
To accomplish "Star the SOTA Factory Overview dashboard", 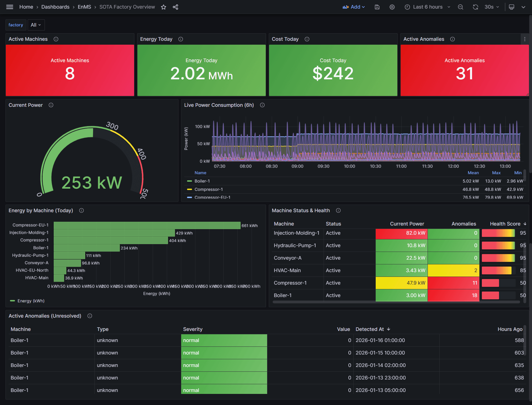I will pos(163,7).
